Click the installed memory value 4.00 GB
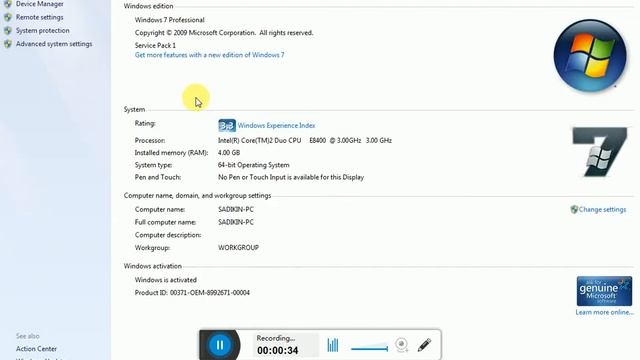640x360 pixels. click(x=229, y=153)
